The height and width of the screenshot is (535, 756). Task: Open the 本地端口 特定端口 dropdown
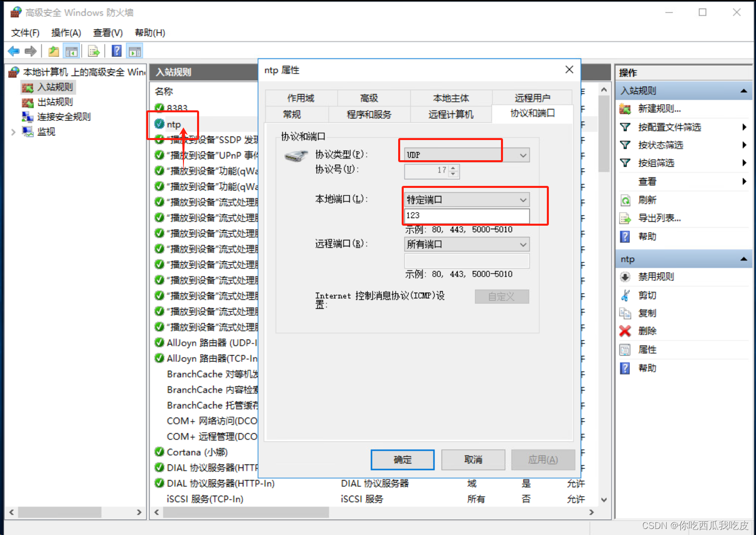[x=523, y=199]
